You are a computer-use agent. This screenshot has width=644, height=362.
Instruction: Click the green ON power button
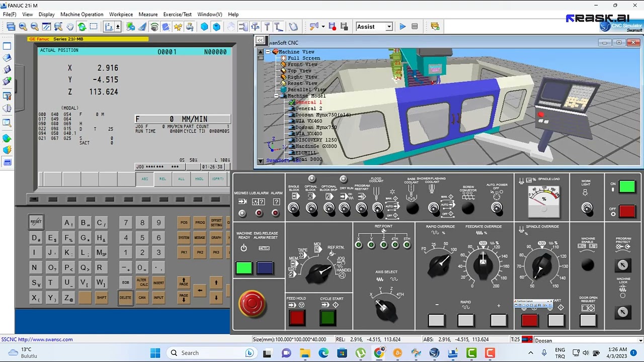(x=627, y=187)
